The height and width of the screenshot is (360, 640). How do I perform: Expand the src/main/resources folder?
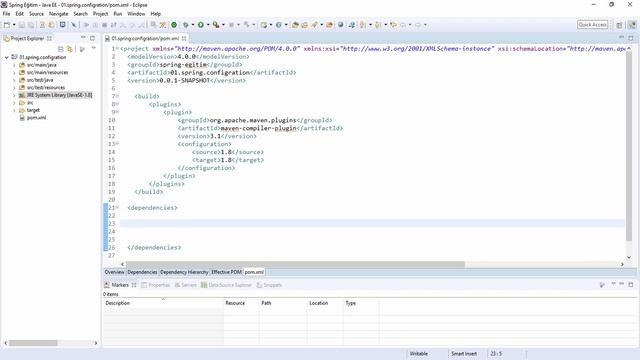[x=14, y=73]
